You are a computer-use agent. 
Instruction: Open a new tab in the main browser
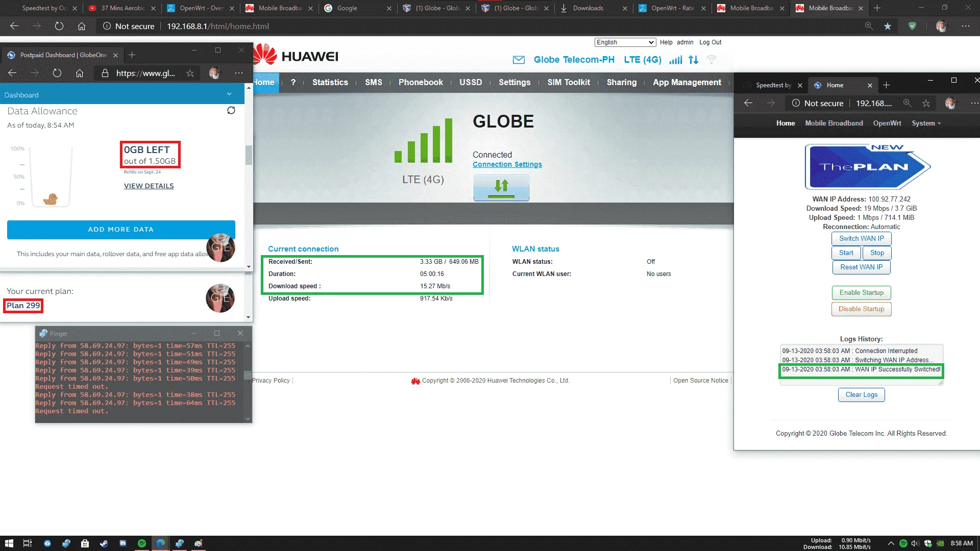click(x=877, y=8)
